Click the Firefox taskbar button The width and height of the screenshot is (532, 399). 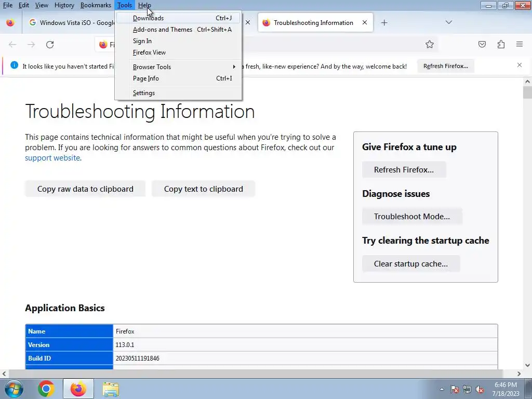78,389
